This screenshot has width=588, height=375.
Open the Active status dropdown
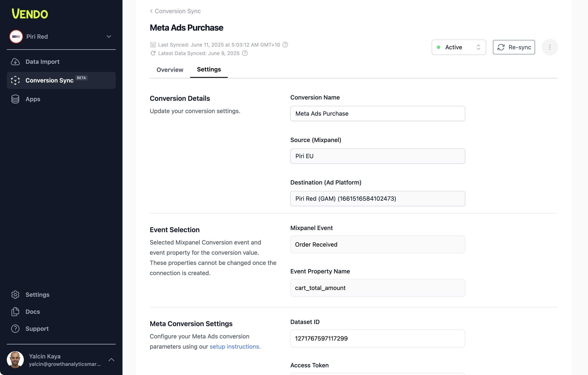458,47
